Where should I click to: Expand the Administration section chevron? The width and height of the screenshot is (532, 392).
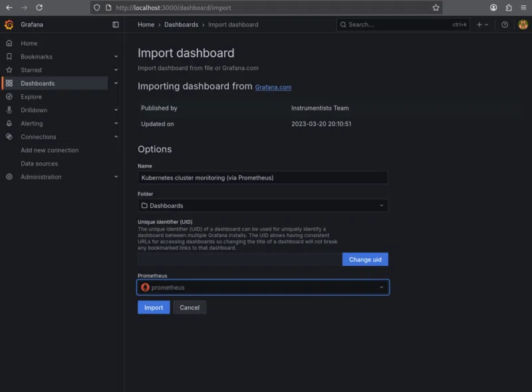click(x=116, y=177)
